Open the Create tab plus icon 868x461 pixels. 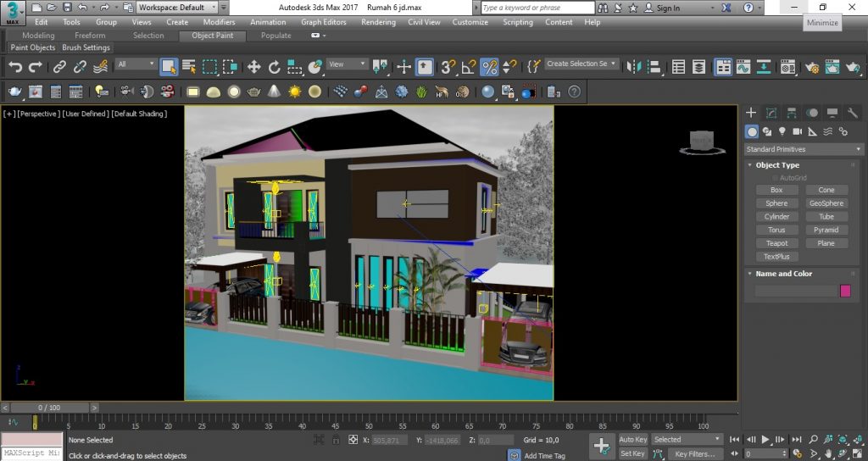point(751,113)
